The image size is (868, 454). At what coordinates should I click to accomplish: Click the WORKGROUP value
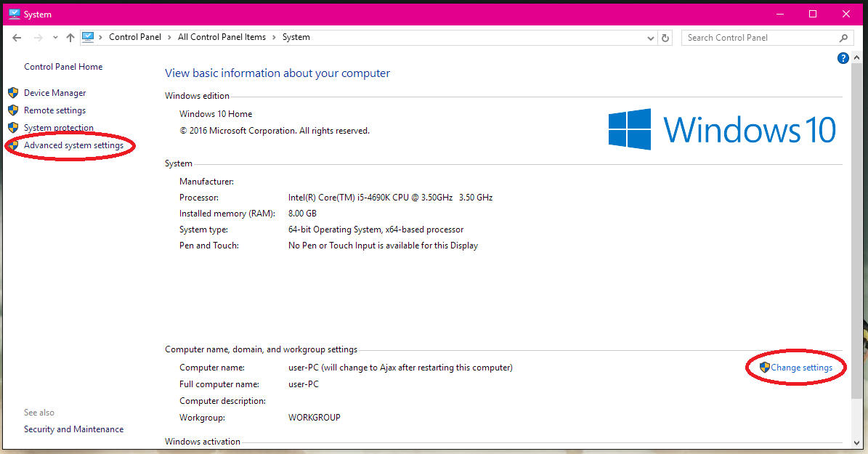click(315, 418)
